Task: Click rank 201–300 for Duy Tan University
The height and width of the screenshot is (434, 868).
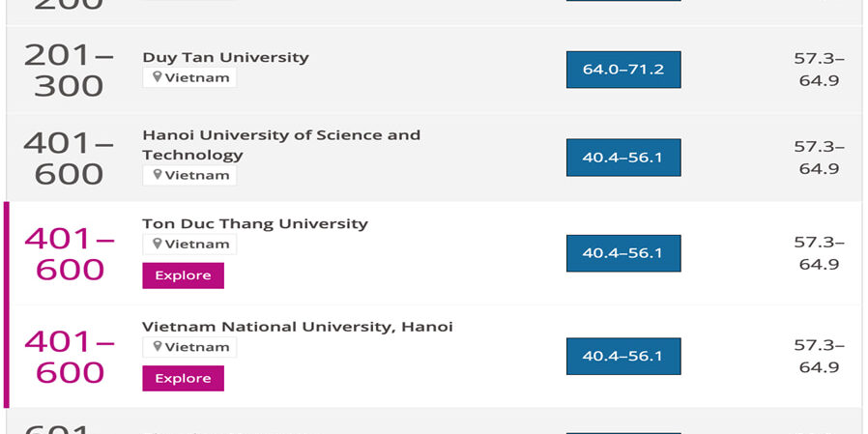Action: [69, 70]
